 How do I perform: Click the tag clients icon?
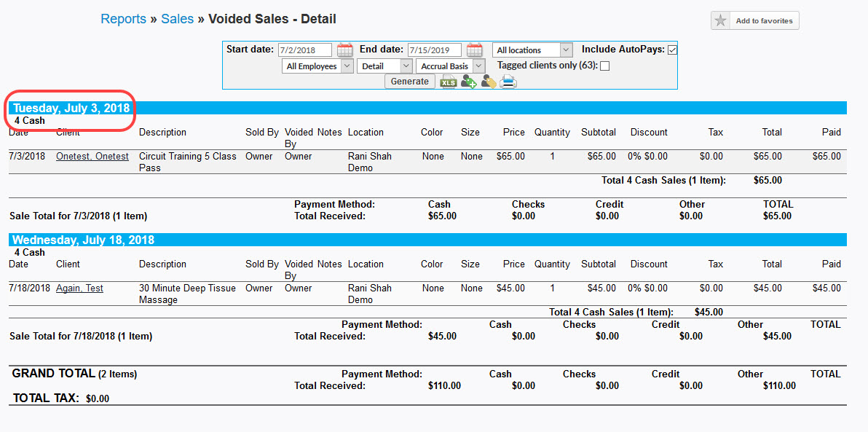click(x=488, y=82)
